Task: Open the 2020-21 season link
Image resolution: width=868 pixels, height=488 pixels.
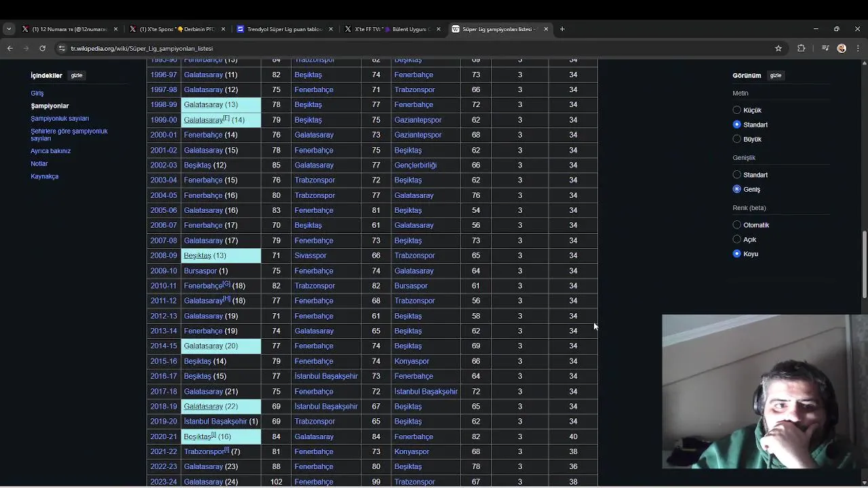Action: pos(163,436)
